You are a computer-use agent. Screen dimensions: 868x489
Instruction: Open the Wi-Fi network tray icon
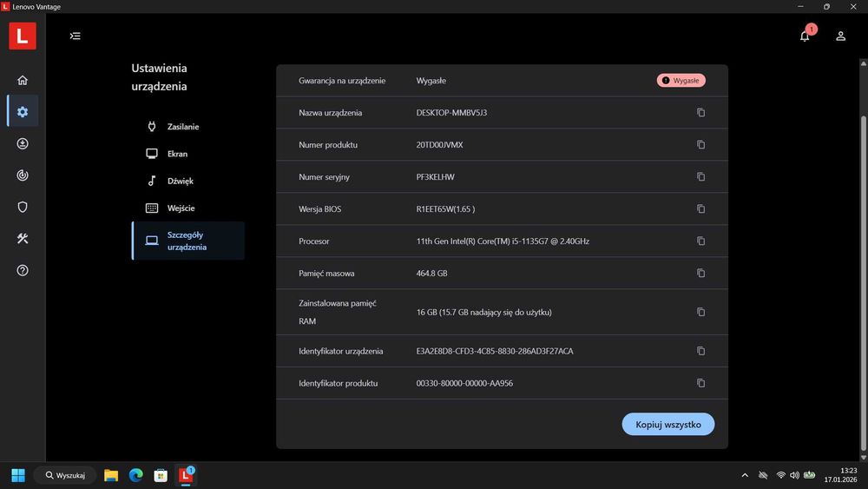780,475
